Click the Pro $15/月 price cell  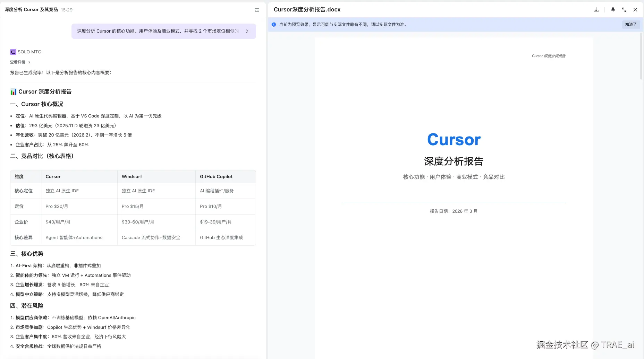coord(133,207)
